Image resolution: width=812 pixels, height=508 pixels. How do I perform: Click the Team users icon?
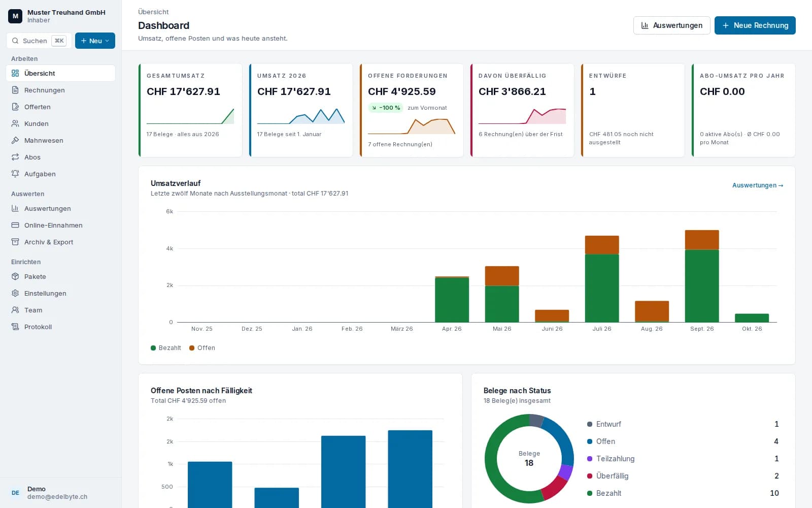coord(15,310)
